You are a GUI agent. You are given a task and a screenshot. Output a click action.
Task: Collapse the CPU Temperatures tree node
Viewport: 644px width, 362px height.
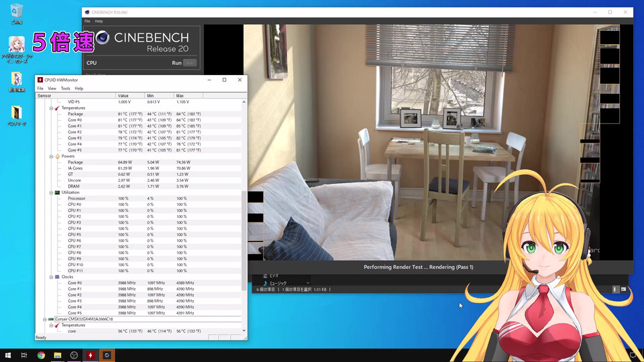click(52, 108)
